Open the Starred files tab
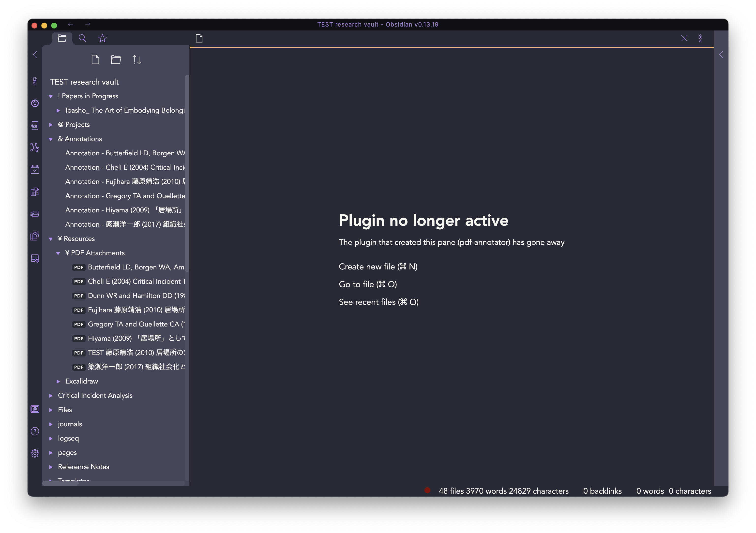Image resolution: width=756 pixels, height=533 pixels. click(102, 38)
